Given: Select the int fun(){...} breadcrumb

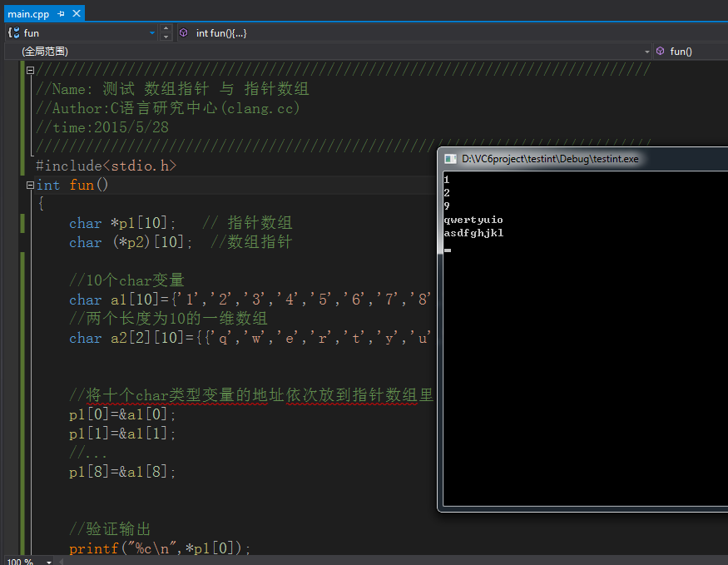Looking at the screenshot, I should point(221,33).
